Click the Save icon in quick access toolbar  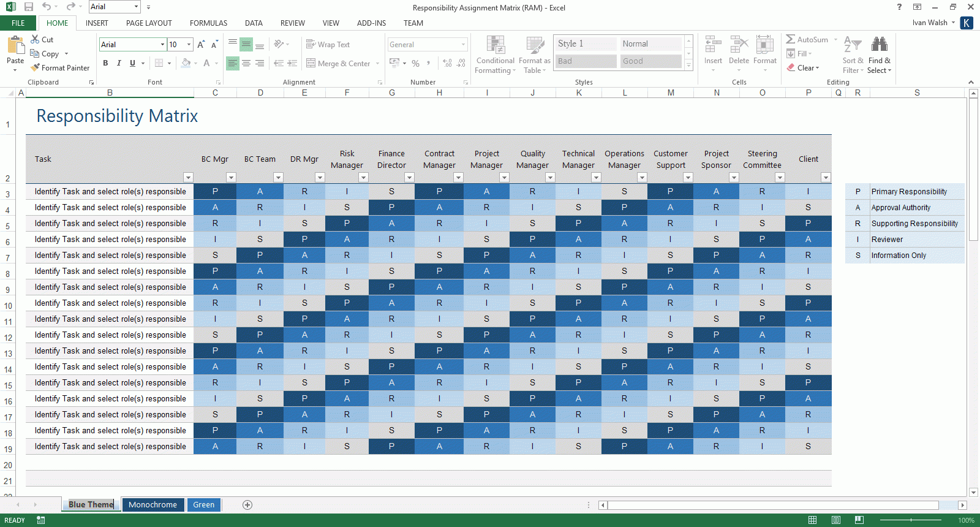29,7
